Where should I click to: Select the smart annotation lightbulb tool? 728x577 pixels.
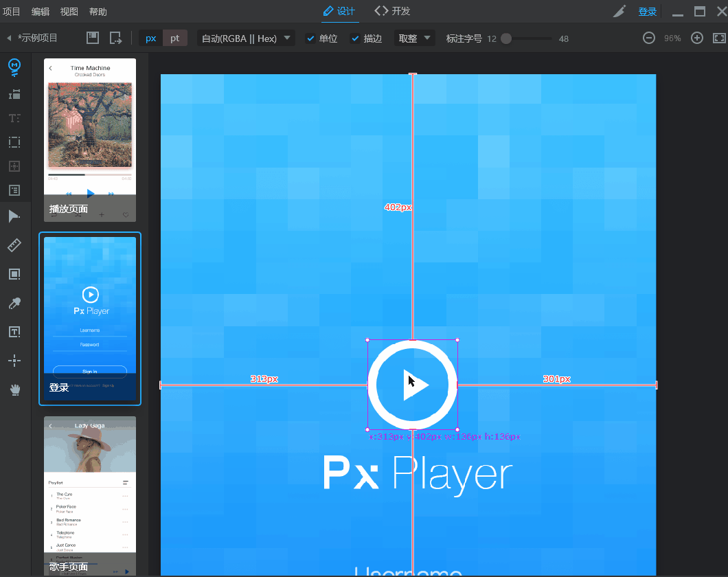(14, 67)
